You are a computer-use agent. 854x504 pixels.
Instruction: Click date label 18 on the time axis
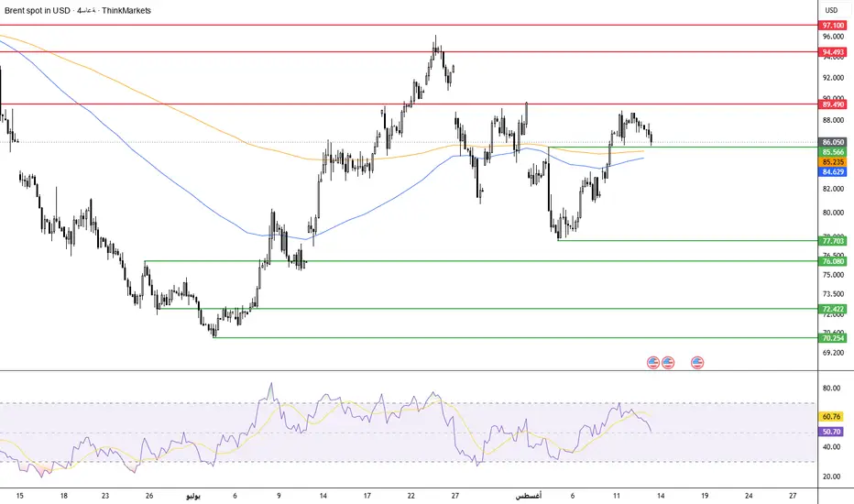[x=64, y=496]
